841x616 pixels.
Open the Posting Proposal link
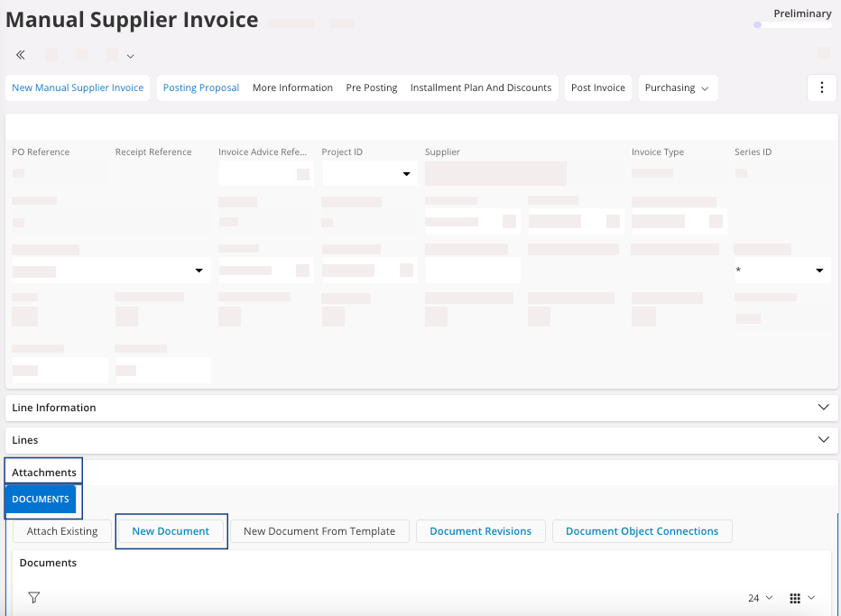(200, 88)
